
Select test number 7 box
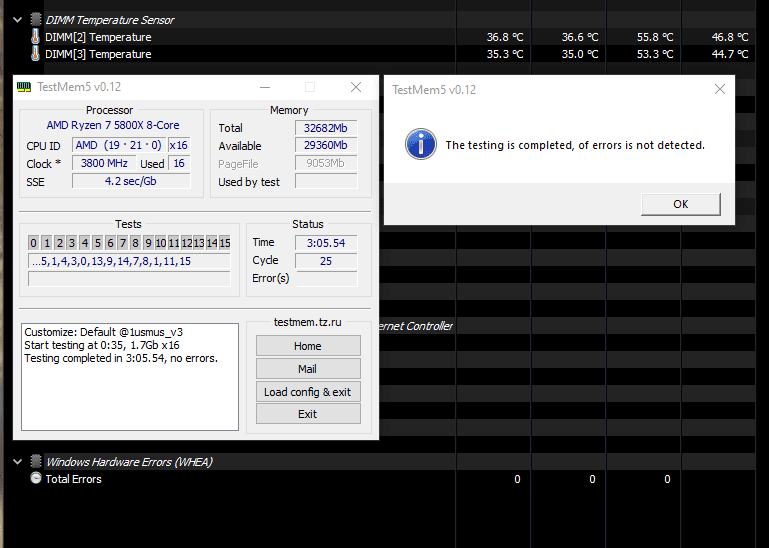pyautogui.click(x=123, y=243)
